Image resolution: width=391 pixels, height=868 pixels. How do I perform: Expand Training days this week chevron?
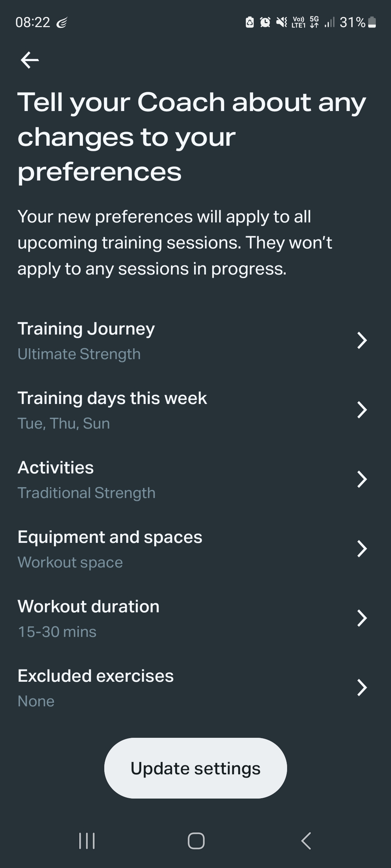362,410
